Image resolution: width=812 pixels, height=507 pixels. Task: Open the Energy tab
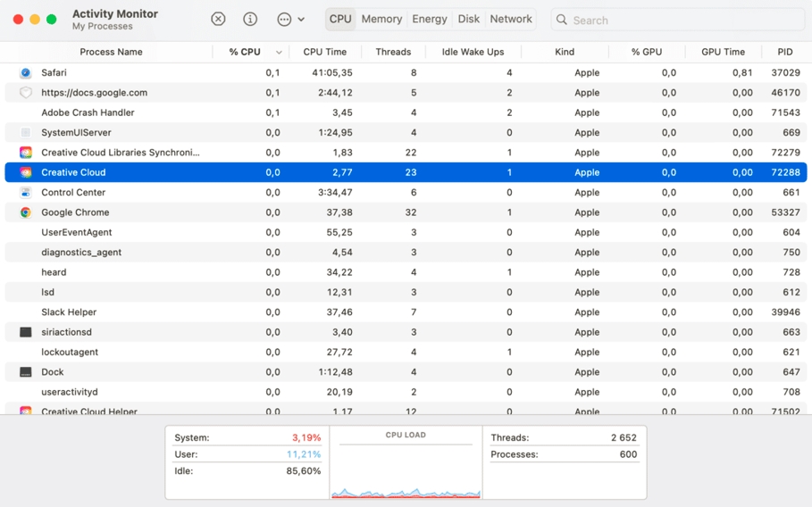pyautogui.click(x=430, y=19)
